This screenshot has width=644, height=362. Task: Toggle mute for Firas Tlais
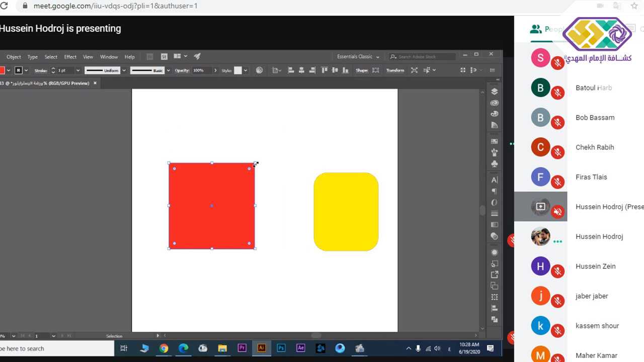coord(557,182)
